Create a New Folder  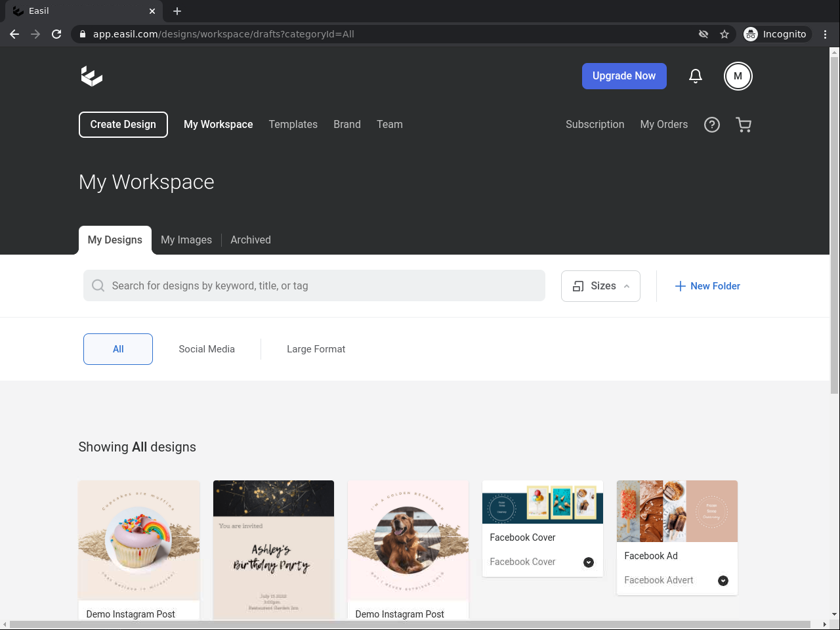tap(707, 286)
